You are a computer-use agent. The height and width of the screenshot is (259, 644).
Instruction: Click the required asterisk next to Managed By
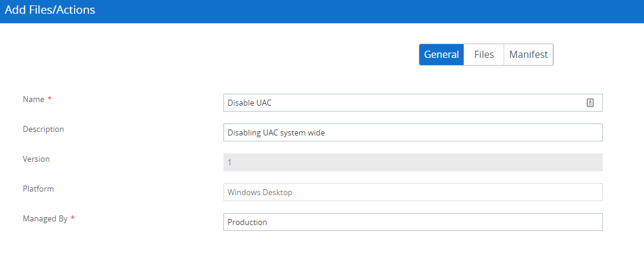click(x=73, y=219)
